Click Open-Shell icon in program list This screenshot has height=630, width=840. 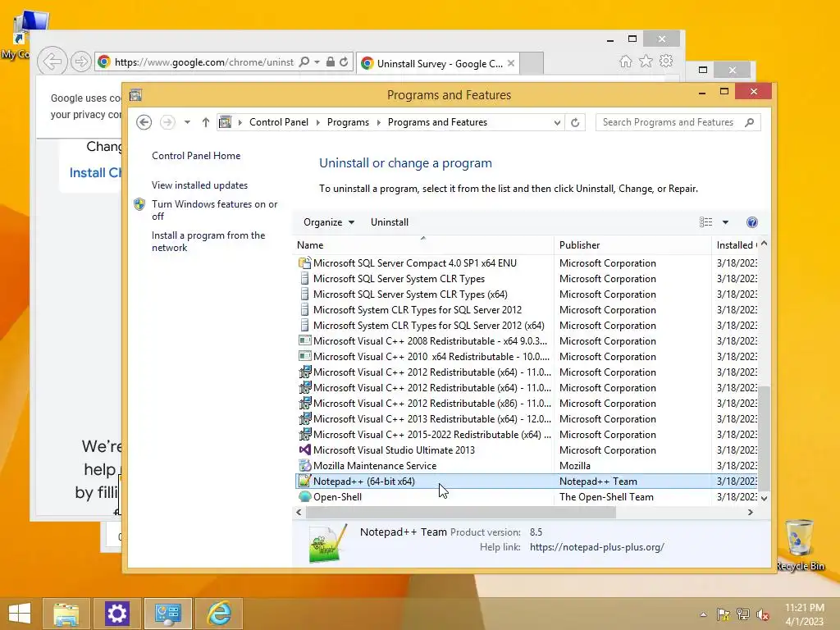305,496
